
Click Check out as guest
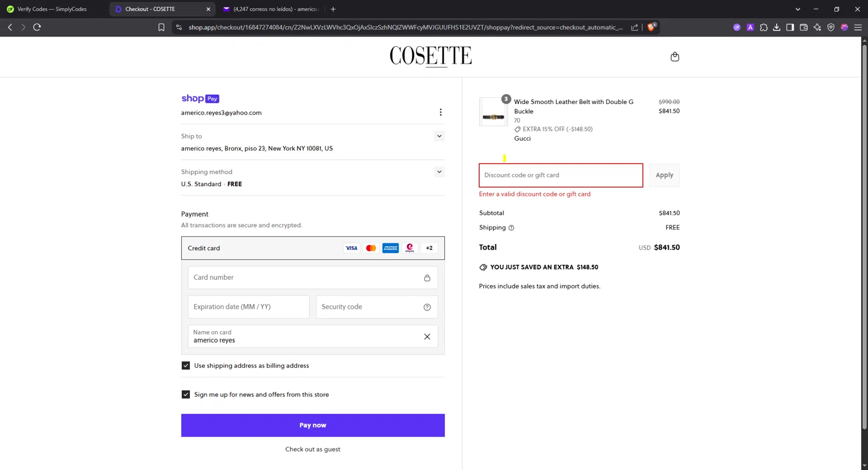[312, 449]
